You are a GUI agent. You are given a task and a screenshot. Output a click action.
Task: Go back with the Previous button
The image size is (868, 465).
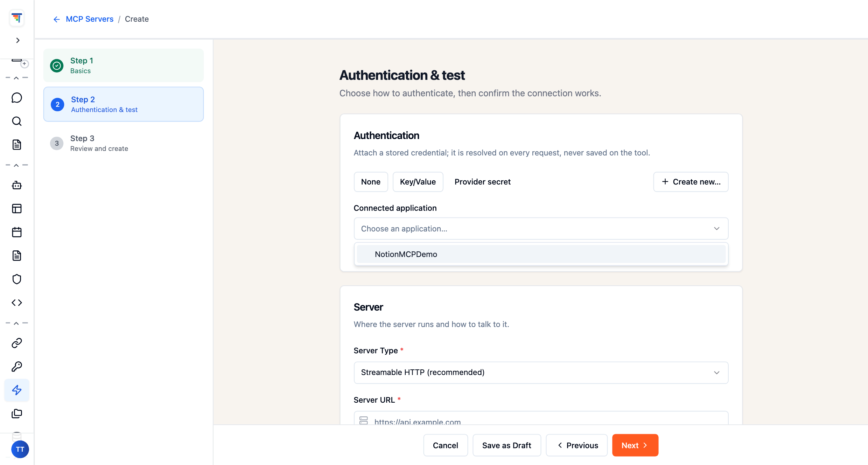[x=576, y=445]
